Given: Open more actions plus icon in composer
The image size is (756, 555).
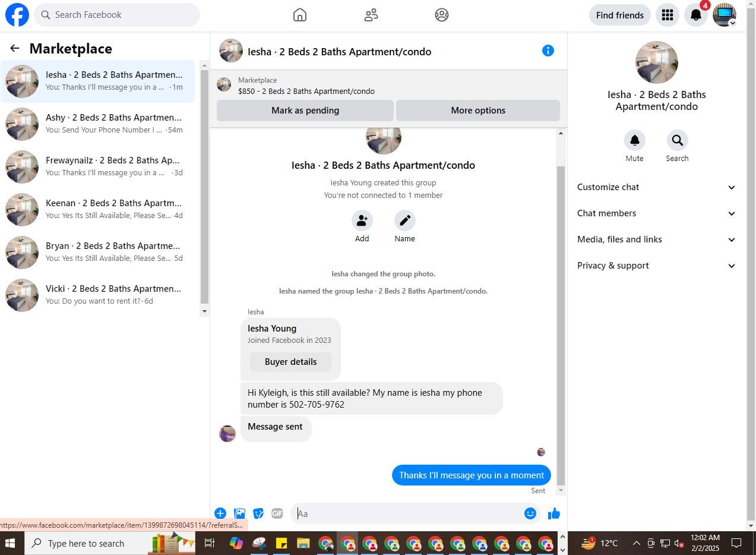Looking at the screenshot, I should click(x=220, y=513).
